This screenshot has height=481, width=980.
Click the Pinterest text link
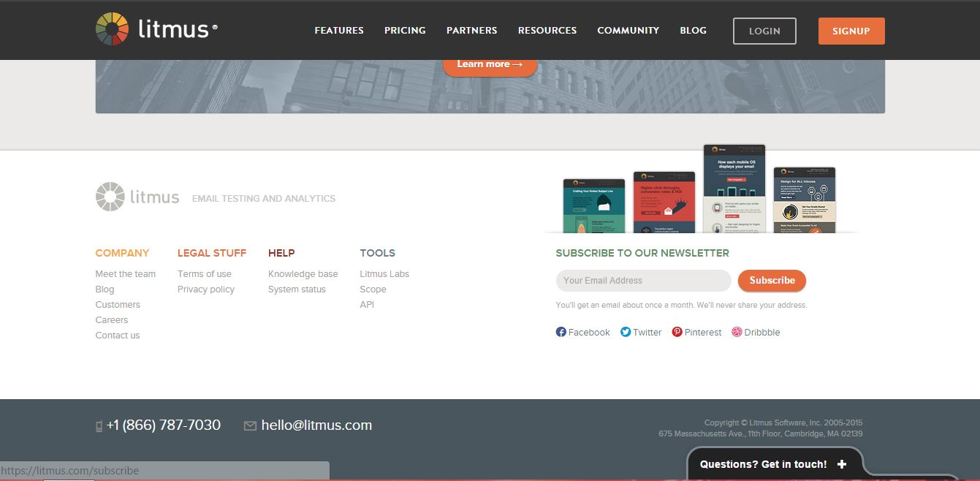click(x=703, y=333)
